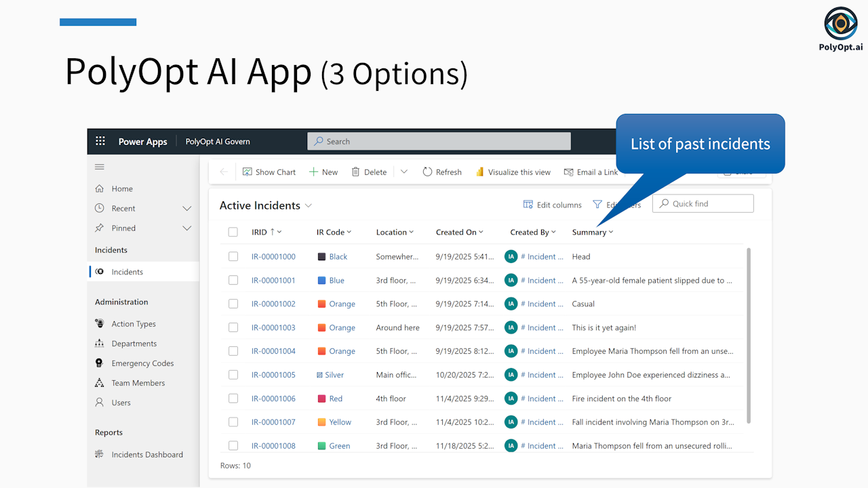
Task: Collapse the hamburger navigation menu
Action: (x=100, y=167)
